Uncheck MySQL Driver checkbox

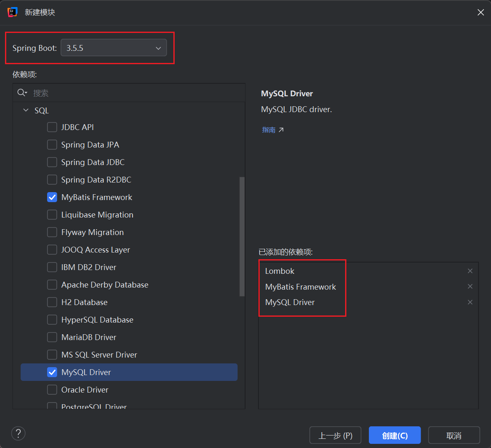coord(52,372)
